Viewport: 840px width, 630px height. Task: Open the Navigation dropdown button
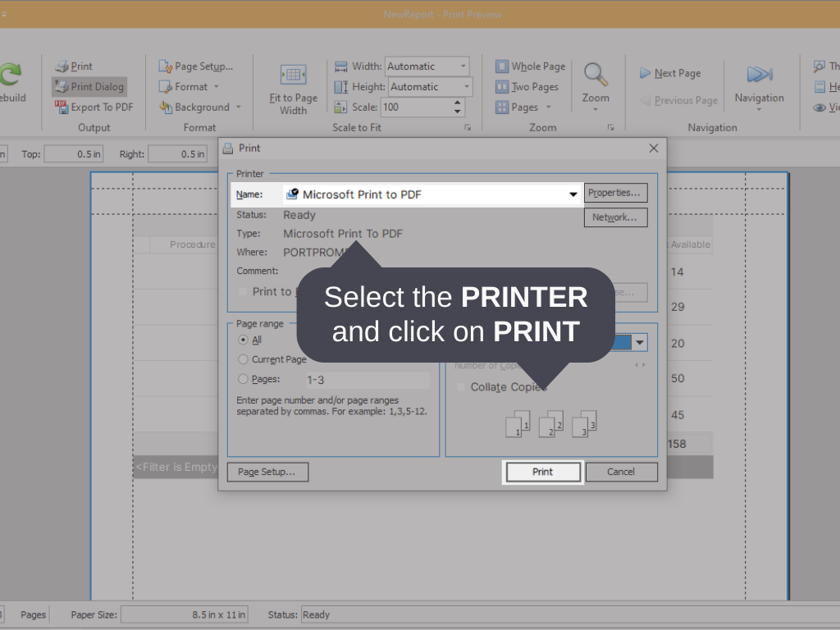(759, 87)
